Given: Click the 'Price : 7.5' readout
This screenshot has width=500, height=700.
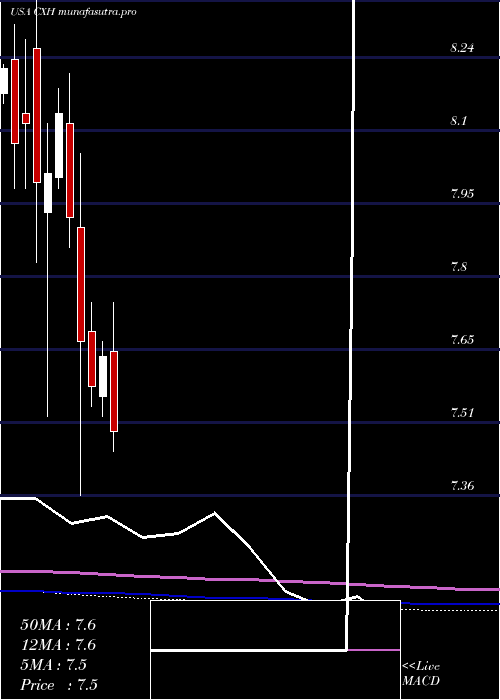Looking at the screenshot, I should click(x=59, y=685).
